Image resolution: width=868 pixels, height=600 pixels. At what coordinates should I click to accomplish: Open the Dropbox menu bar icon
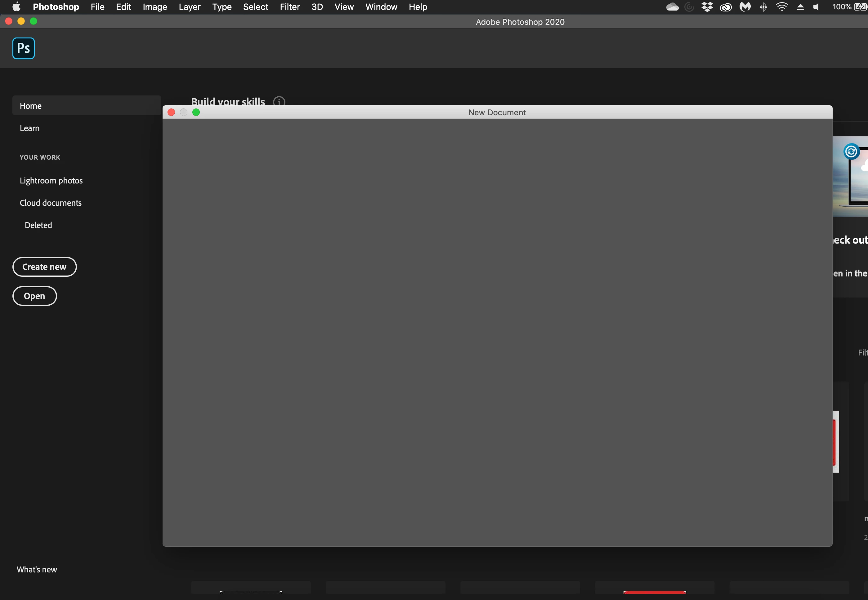point(707,7)
